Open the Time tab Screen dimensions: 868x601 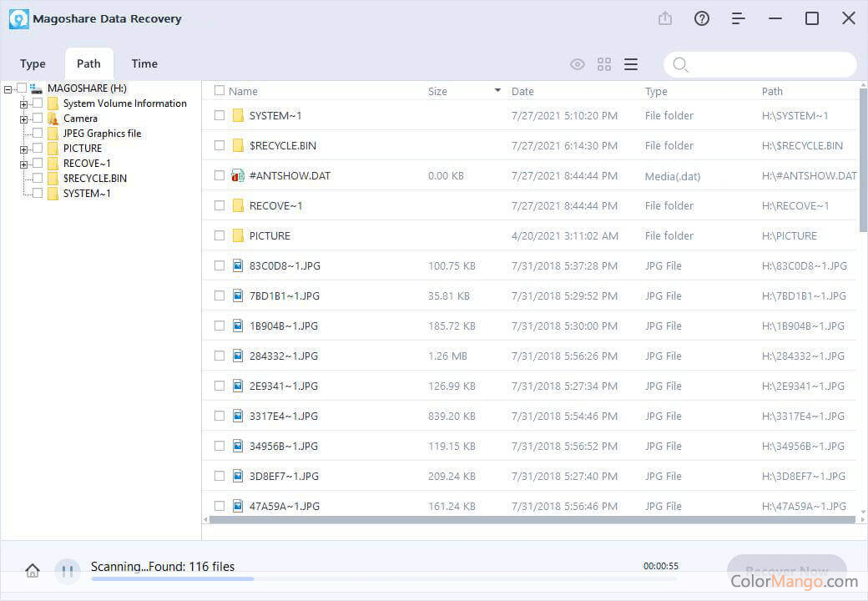click(144, 63)
